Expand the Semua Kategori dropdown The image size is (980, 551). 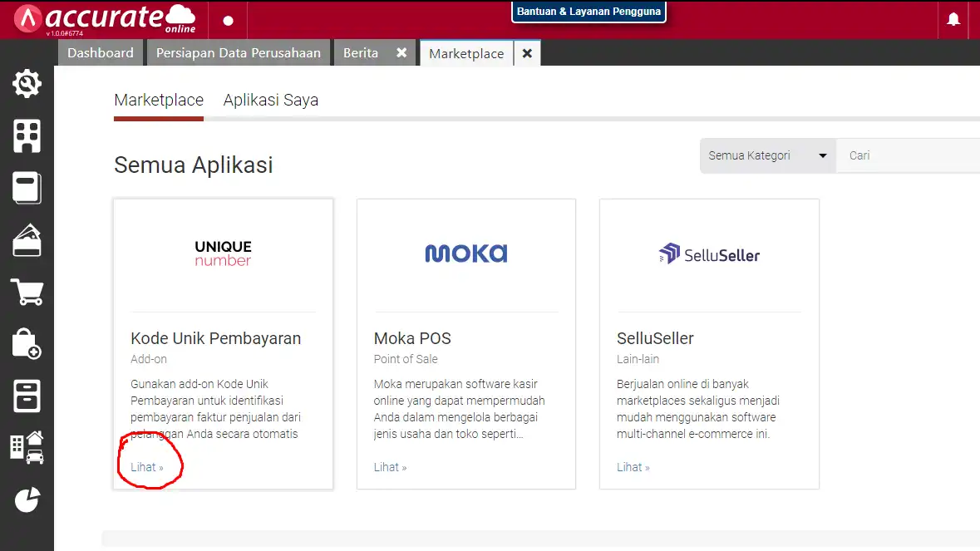pyautogui.click(x=768, y=155)
